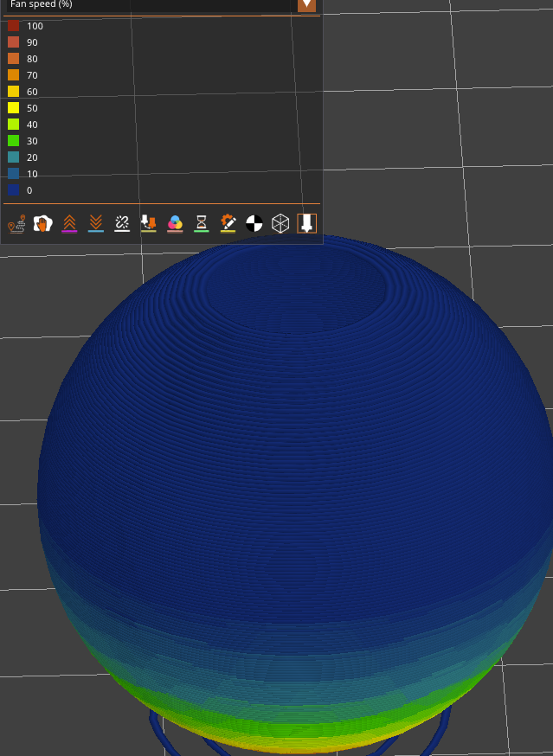Viewport: 553px width, 756px height.
Task: Select the legend value "30"
Action: (x=32, y=141)
